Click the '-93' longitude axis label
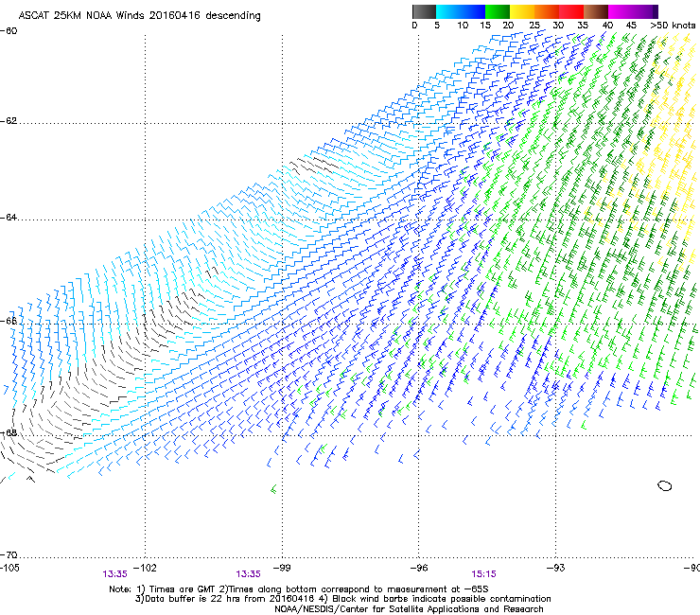The width and height of the screenshot is (700, 615). (x=556, y=568)
